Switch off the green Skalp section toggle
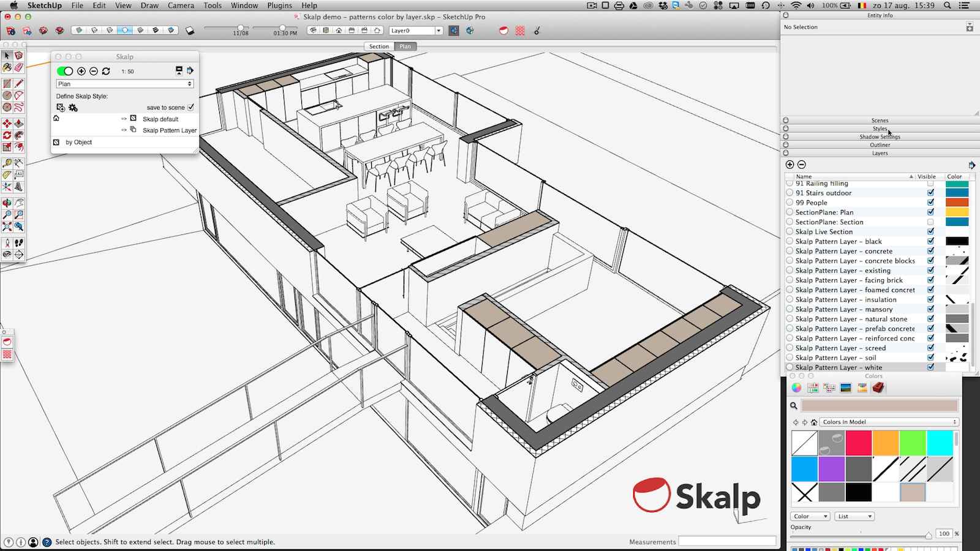The width and height of the screenshot is (980, 551). pos(65,72)
